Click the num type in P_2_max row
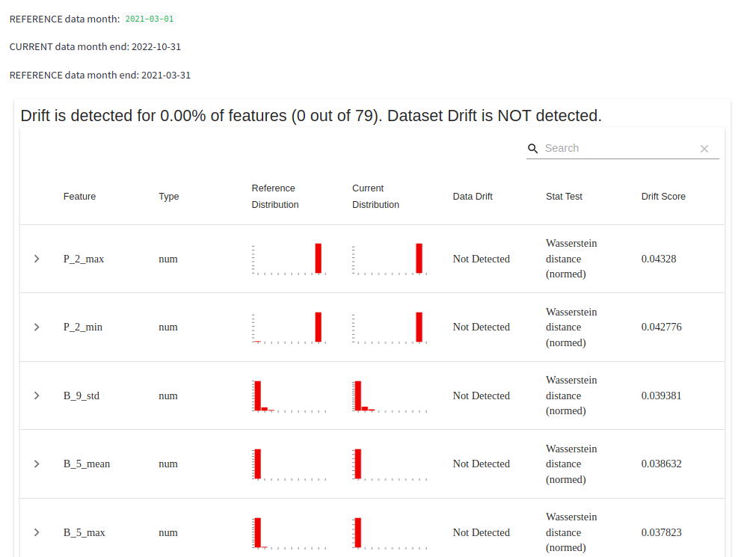 168,259
